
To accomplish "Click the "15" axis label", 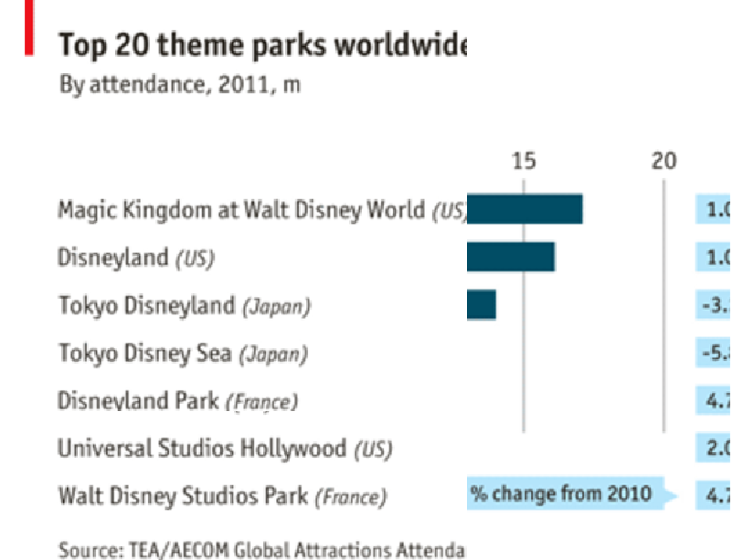I will [x=524, y=161].
